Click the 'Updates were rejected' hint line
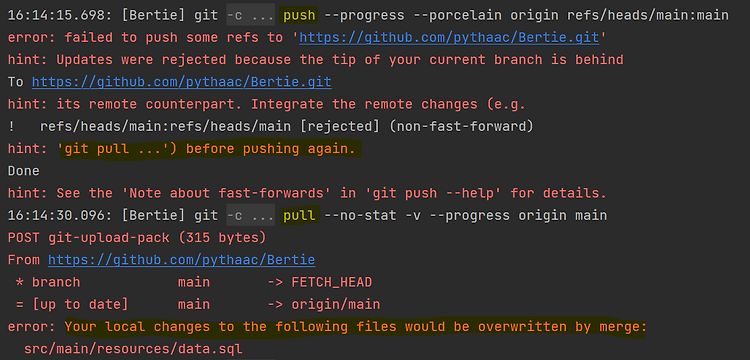This screenshot has height=360, width=750. click(316, 60)
